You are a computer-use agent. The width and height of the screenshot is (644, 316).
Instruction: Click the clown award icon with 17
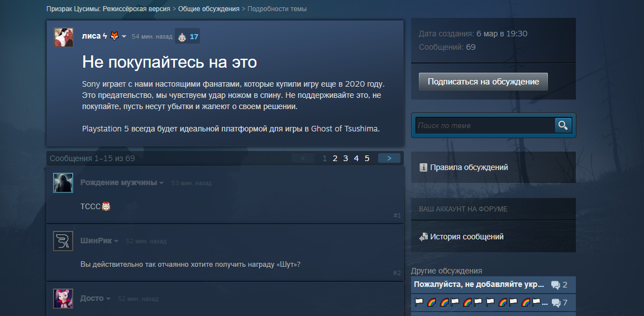coord(182,36)
